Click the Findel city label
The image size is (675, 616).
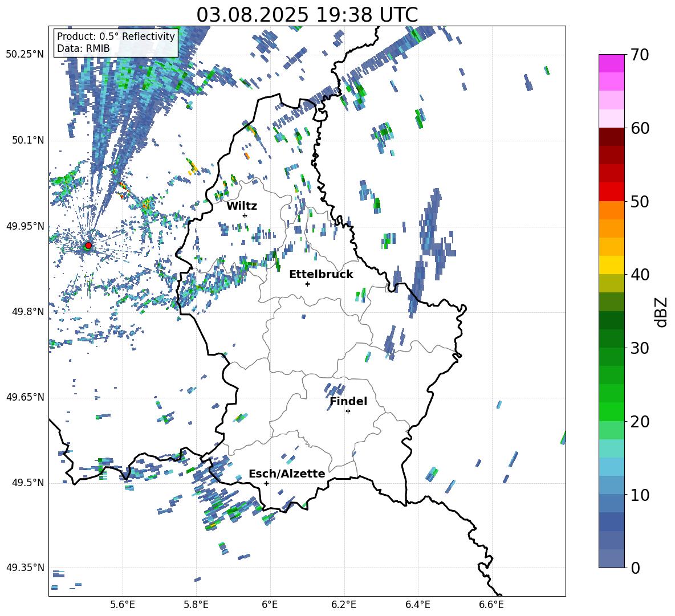pyautogui.click(x=348, y=401)
